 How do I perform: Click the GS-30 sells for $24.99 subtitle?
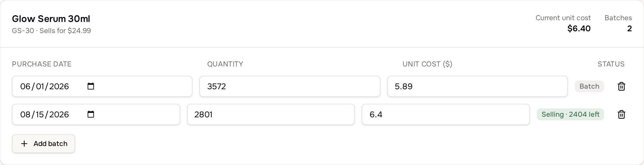[x=51, y=31]
